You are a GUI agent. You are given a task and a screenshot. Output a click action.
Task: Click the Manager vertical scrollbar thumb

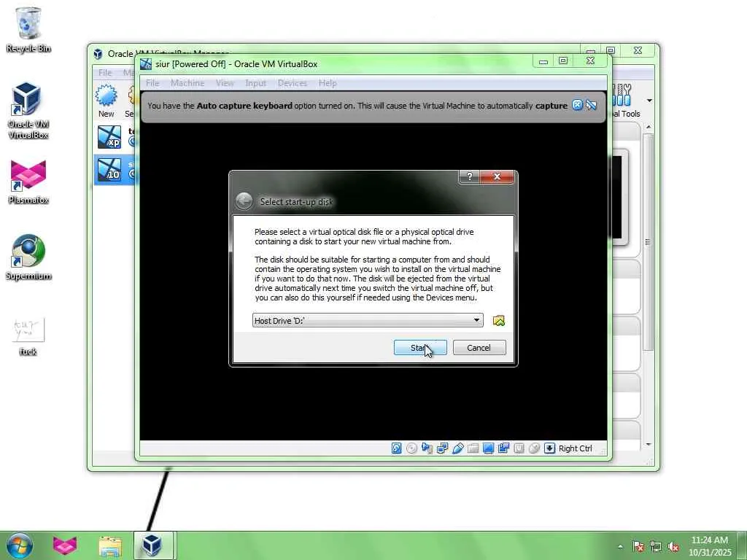pyautogui.click(x=648, y=242)
